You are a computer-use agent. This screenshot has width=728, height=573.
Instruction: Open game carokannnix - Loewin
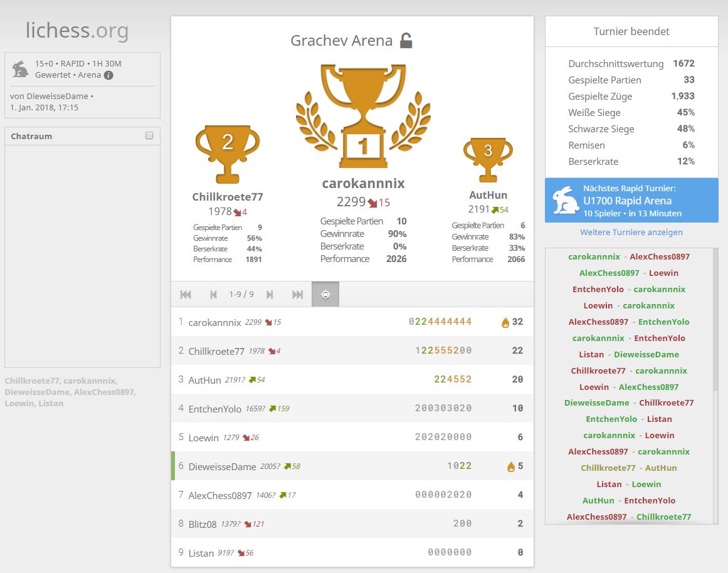click(x=629, y=435)
